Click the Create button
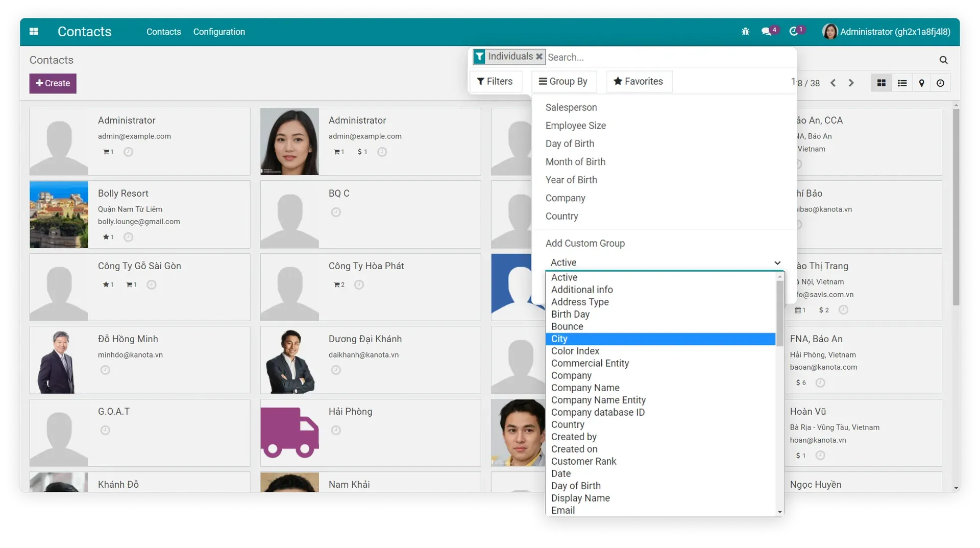This screenshot has width=980, height=548. click(x=53, y=83)
